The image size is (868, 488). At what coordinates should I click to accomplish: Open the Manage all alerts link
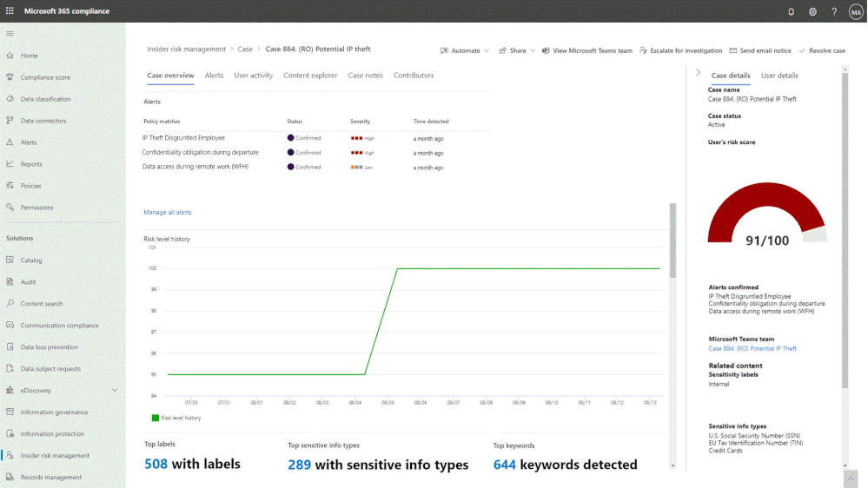[167, 213]
